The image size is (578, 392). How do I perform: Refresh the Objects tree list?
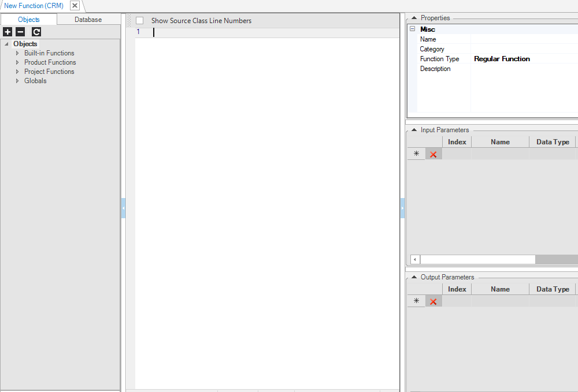[36, 32]
